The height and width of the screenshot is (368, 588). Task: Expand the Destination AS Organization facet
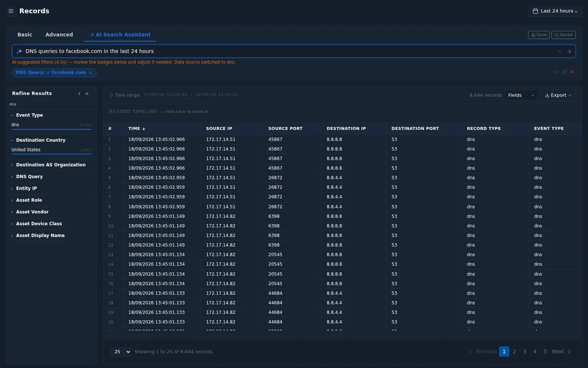(x=51, y=165)
